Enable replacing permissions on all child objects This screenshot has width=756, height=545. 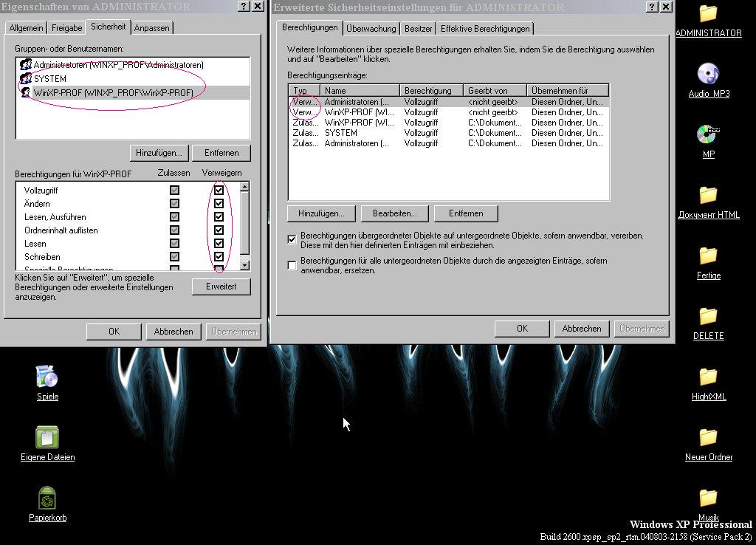292,265
